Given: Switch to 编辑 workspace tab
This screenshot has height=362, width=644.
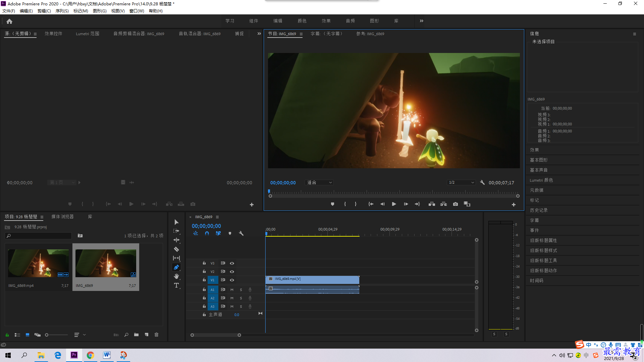Looking at the screenshot, I should click(278, 21).
